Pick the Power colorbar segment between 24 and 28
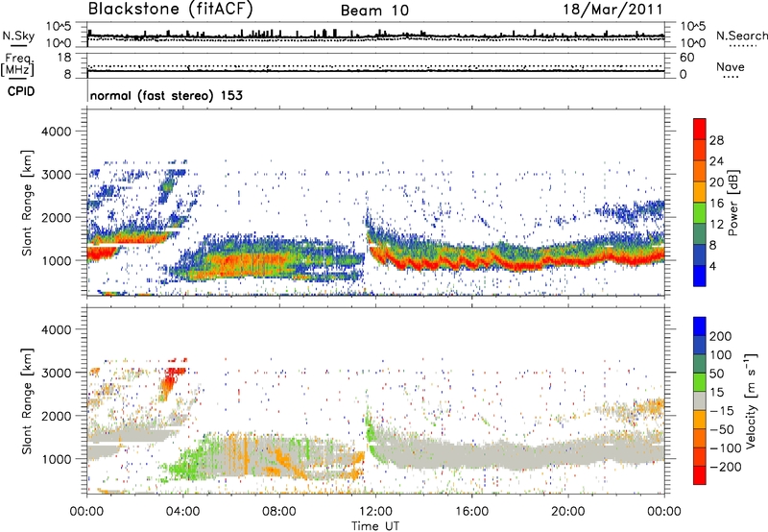The width and height of the screenshot is (768, 532). [x=700, y=150]
